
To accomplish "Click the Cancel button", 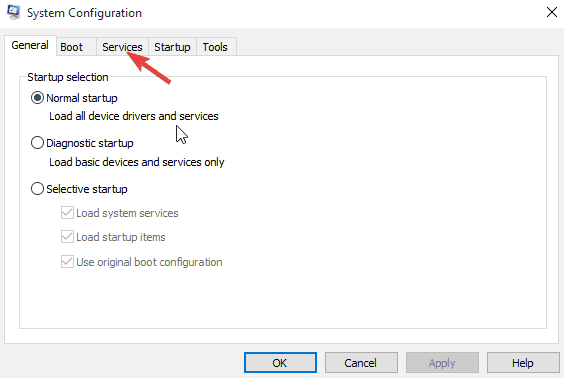I will pyautogui.click(x=361, y=363).
